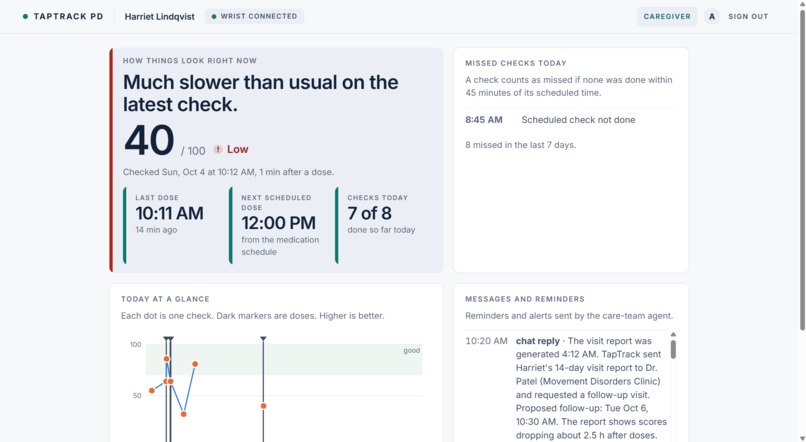Click the messages list scroll-up arrow
The image size is (806, 442).
(673, 335)
